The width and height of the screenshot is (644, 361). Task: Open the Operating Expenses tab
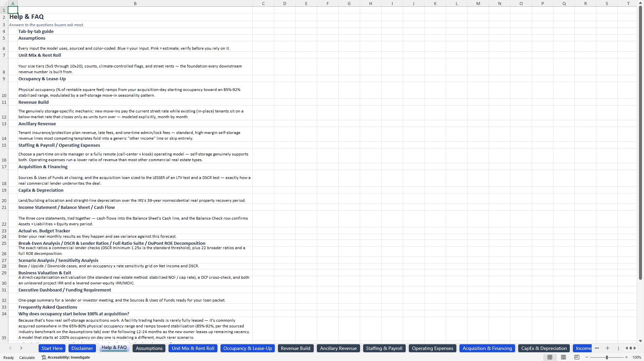pyautogui.click(x=433, y=348)
